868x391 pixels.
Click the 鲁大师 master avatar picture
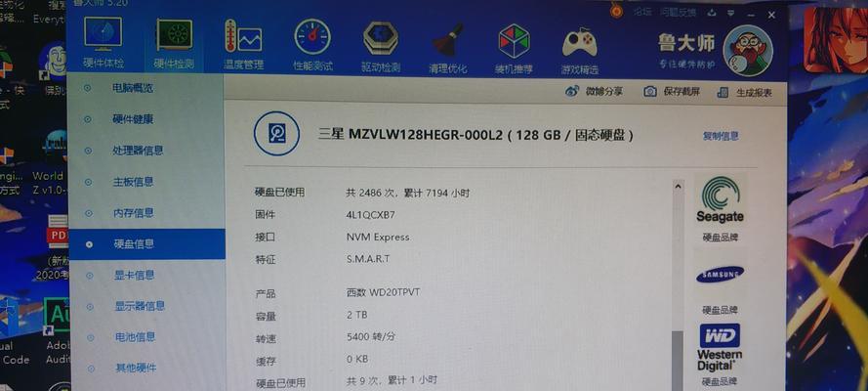(747, 51)
